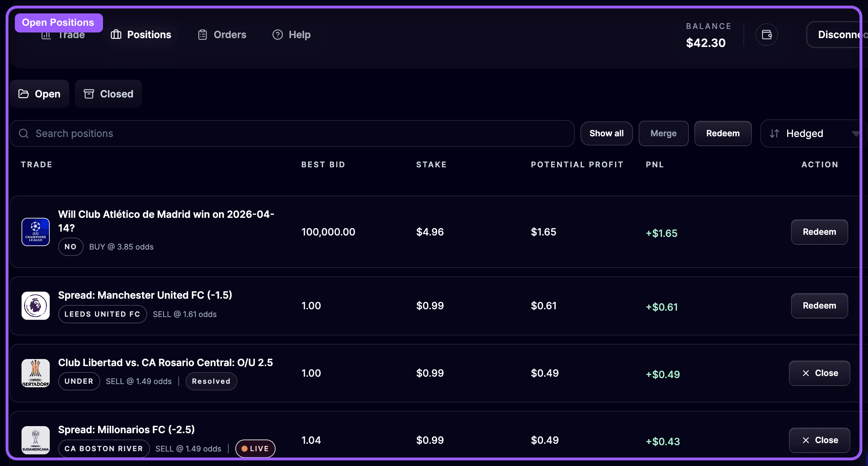The image size is (868, 466).
Task: Click the Champions League logo thumbnail
Action: pos(36,232)
